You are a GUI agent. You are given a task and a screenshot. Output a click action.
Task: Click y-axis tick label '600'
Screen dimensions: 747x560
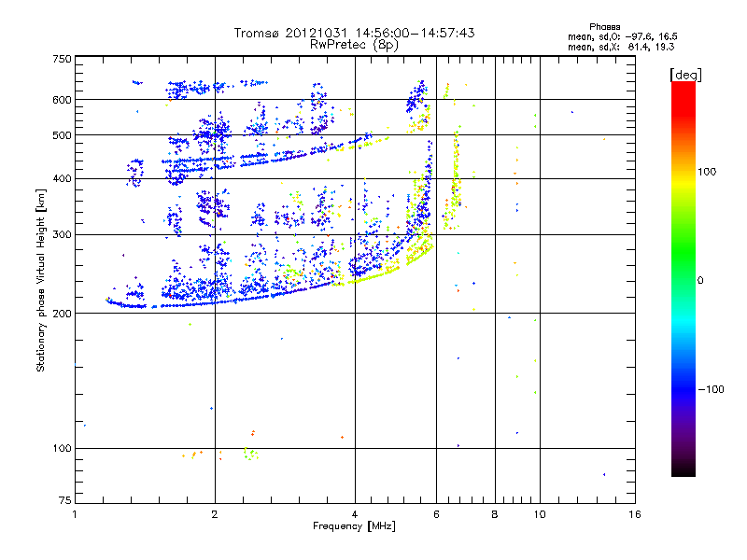[x=62, y=100]
